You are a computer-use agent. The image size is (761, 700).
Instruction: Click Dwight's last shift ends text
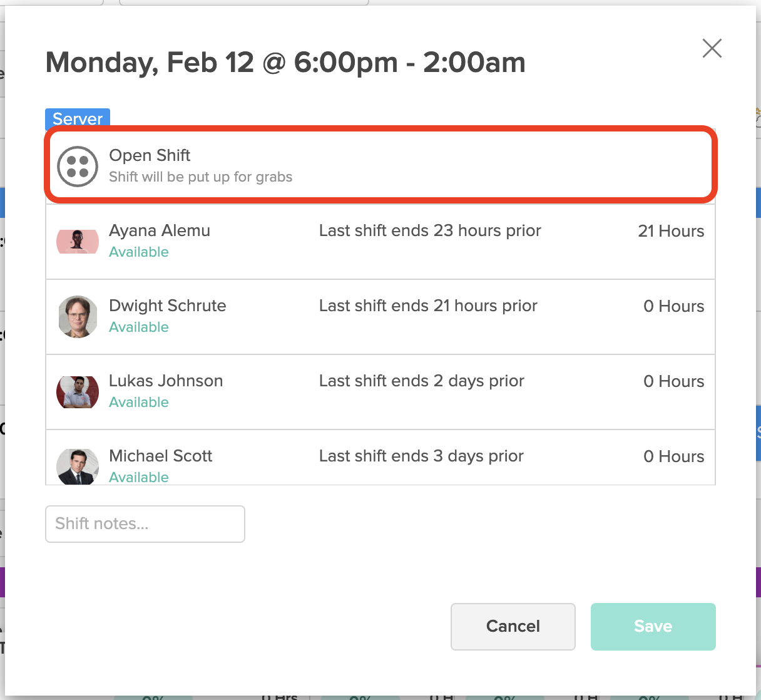click(x=428, y=306)
